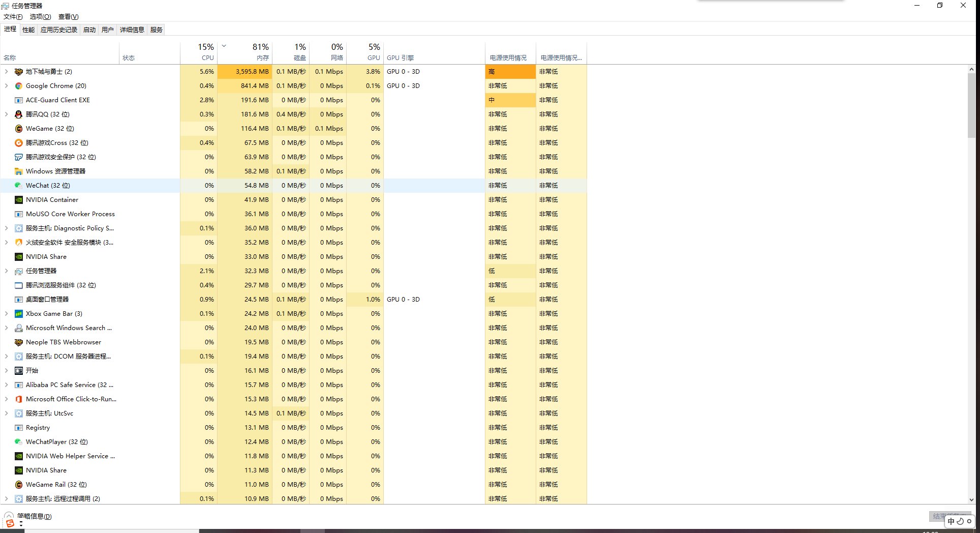The width and height of the screenshot is (980, 533).
Task: Sort by 状态 column header
Action: click(x=149, y=52)
